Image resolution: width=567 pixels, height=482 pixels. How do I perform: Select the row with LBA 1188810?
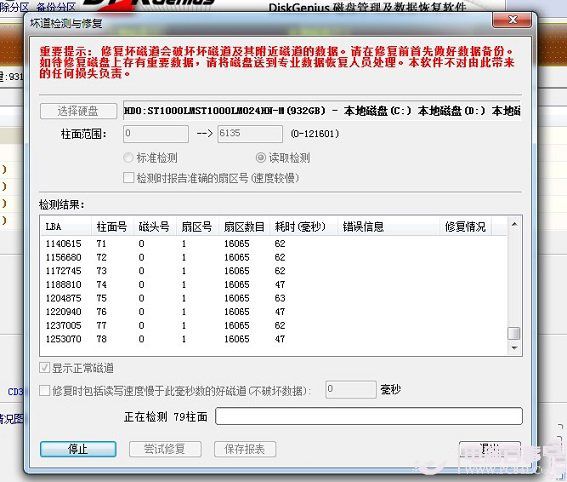pos(274,285)
